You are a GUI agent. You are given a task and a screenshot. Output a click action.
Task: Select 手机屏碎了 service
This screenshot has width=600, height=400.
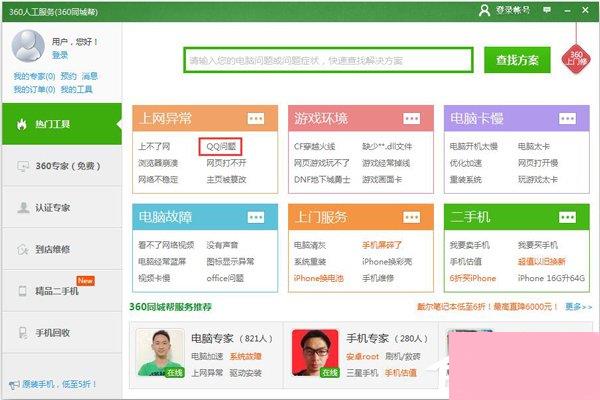pos(382,245)
